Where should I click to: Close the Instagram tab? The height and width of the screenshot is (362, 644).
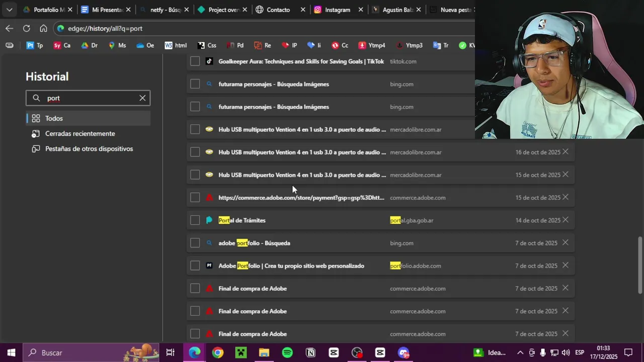click(x=361, y=10)
